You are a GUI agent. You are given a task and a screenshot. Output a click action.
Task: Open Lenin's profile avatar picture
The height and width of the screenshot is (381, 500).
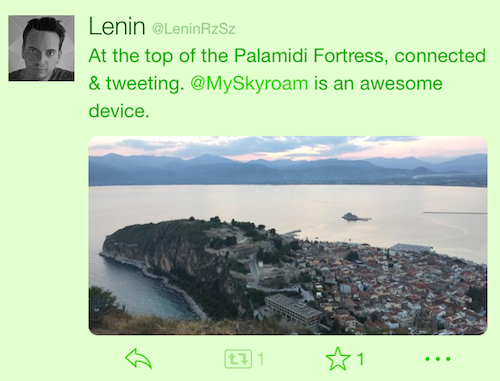tap(41, 48)
